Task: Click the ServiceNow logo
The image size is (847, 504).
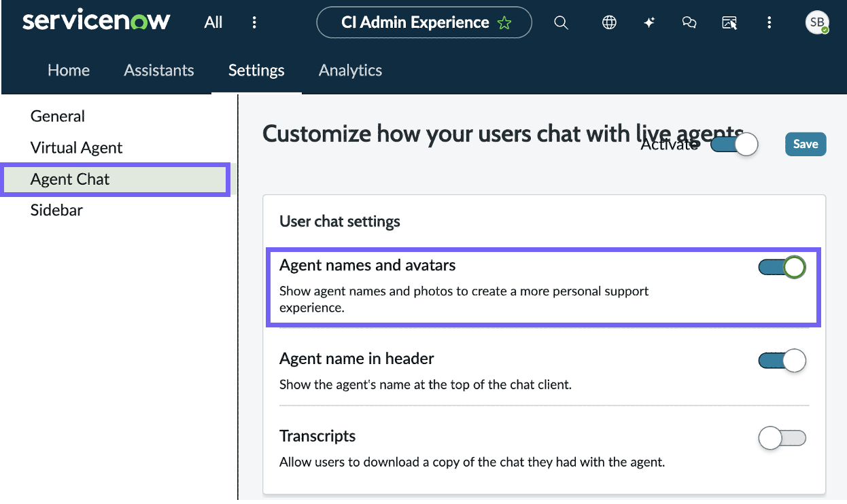Action: 96,21
